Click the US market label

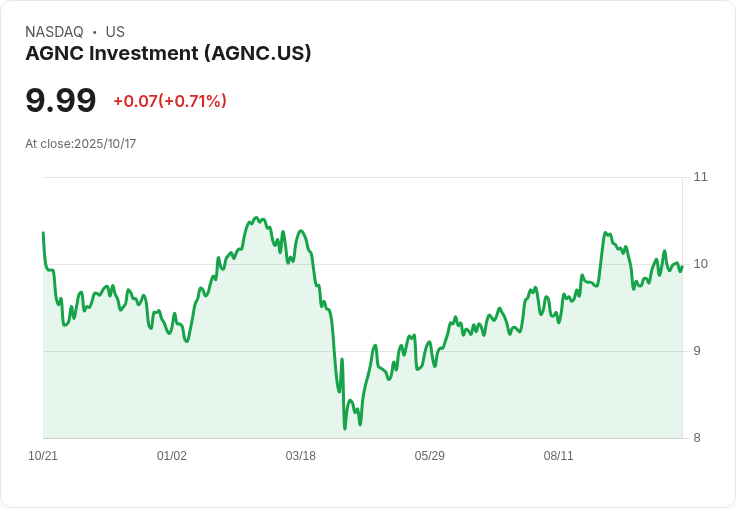click(x=115, y=32)
